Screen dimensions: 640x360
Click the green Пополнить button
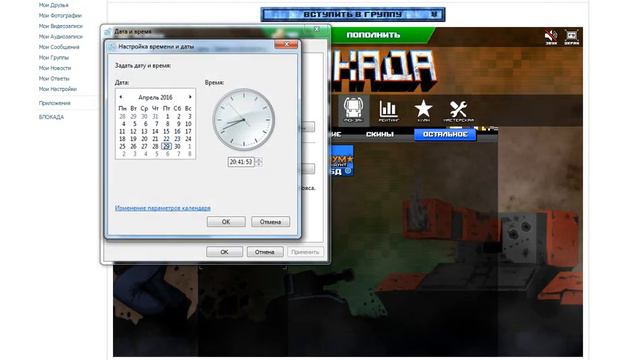click(373, 35)
